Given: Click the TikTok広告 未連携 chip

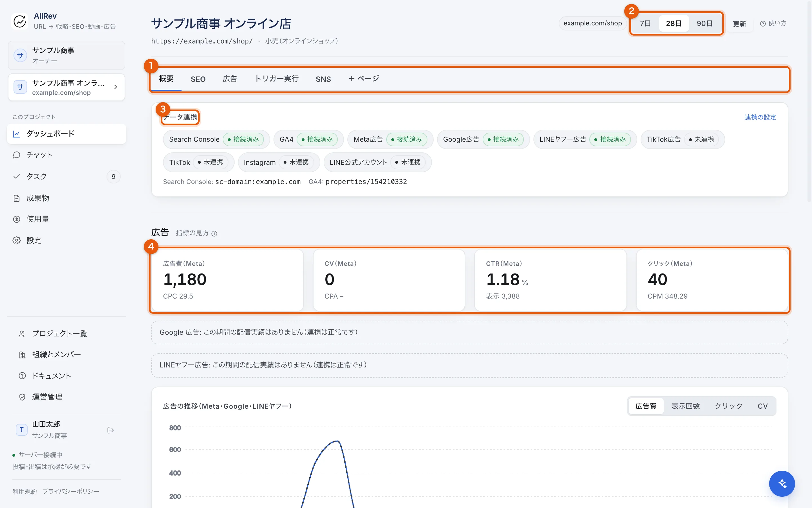Looking at the screenshot, I should [683, 139].
